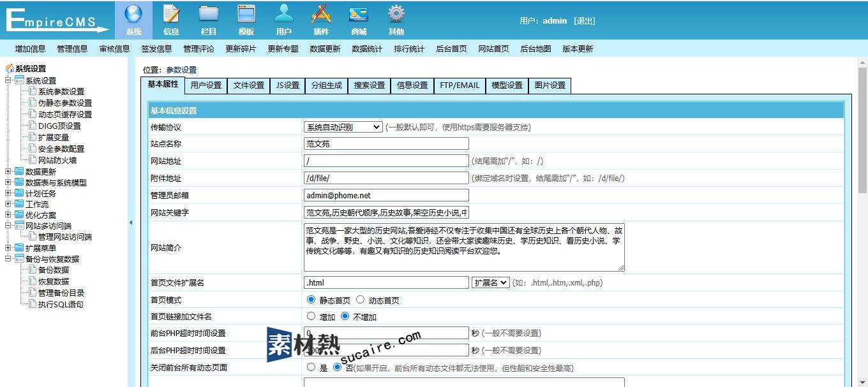
Task: Switch to the 用户设置 tab
Action: coord(206,85)
